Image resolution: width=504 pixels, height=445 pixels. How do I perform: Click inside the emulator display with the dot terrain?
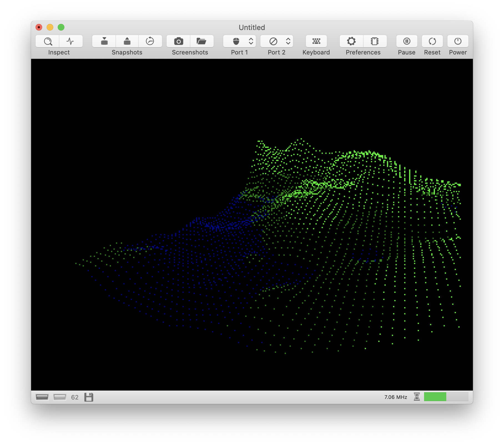252,225
